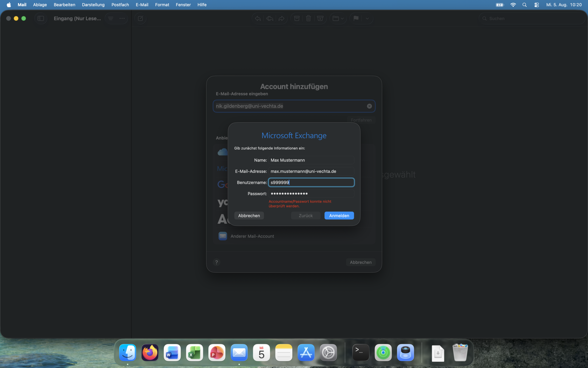Click the E-Mail-Adresse field in Exchange dialog
The image size is (588, 368).
click(x=311, y=171)
